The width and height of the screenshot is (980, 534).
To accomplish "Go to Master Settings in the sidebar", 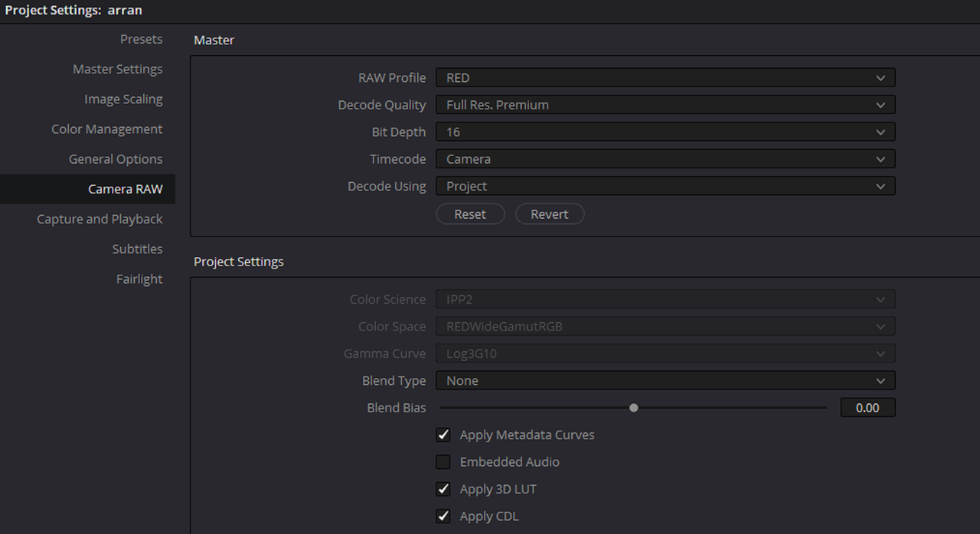I will pos(117,69).
